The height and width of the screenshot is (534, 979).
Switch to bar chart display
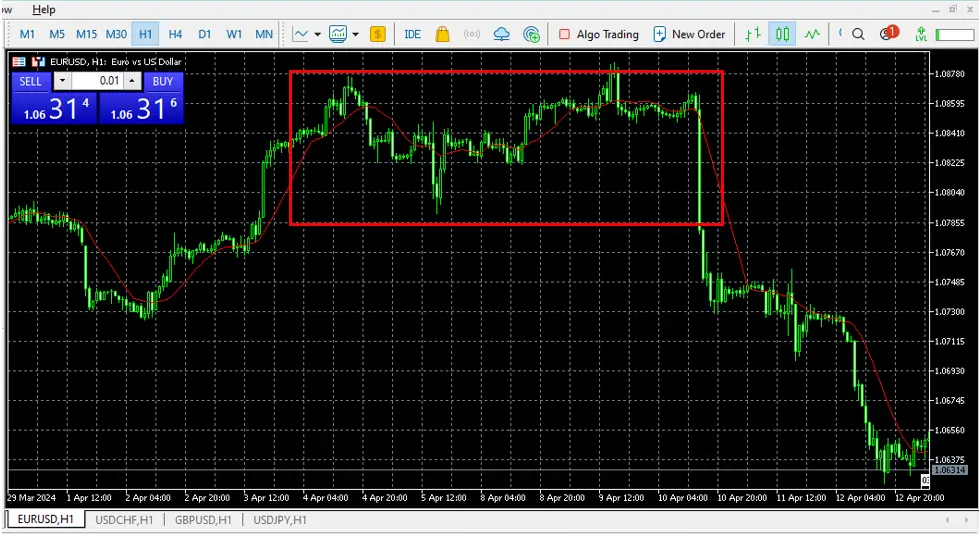pos(753,34)
